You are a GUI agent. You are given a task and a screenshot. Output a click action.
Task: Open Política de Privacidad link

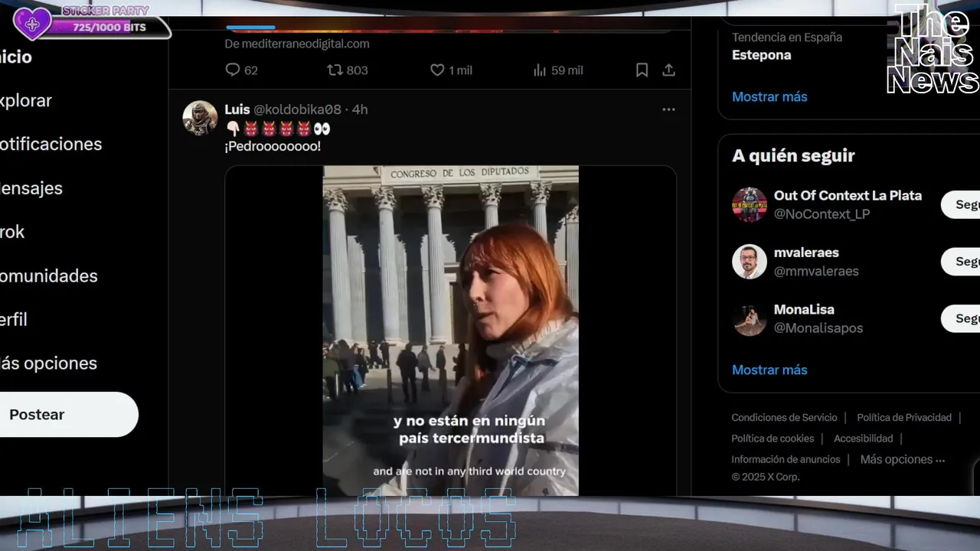(x=904, y=417)
